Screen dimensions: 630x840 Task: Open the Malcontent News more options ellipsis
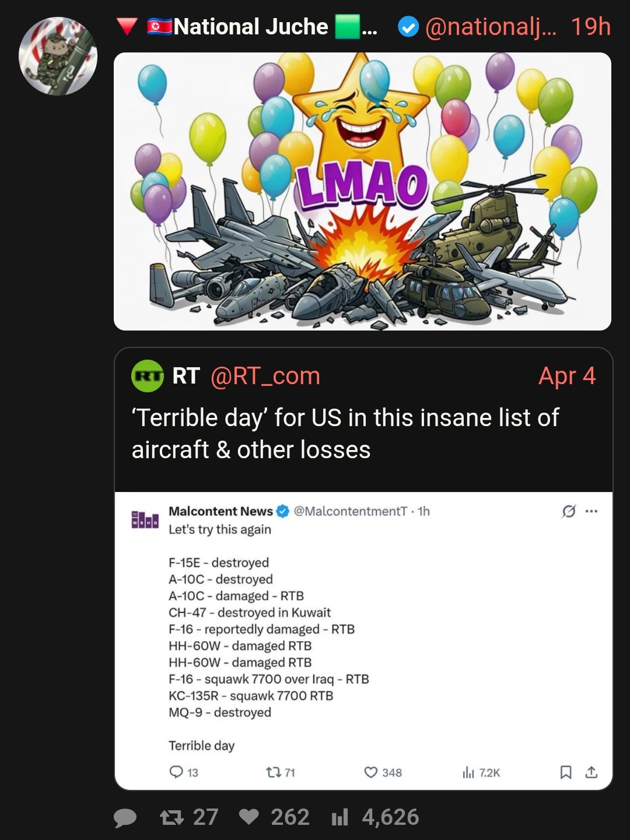(x=591, y=511)
